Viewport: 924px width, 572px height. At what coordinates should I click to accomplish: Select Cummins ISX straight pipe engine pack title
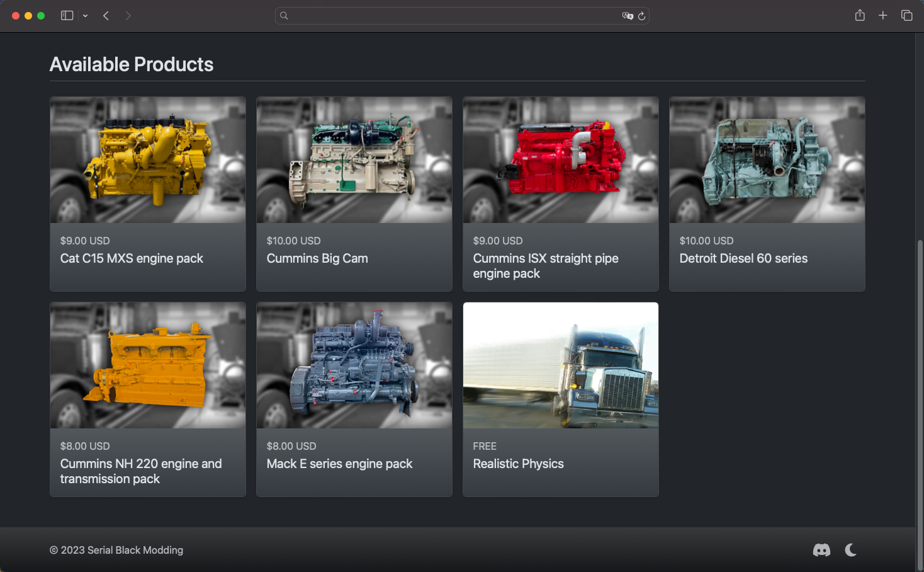point(546,266)
